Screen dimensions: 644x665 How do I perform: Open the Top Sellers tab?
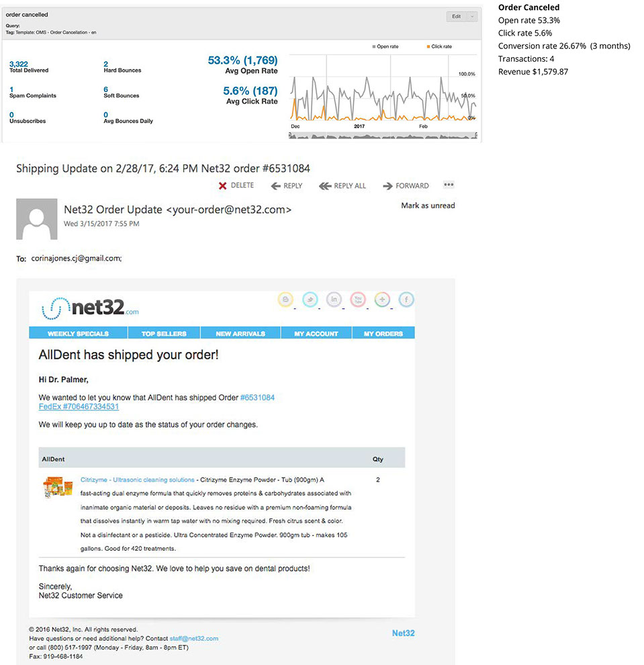click(164, 333)
